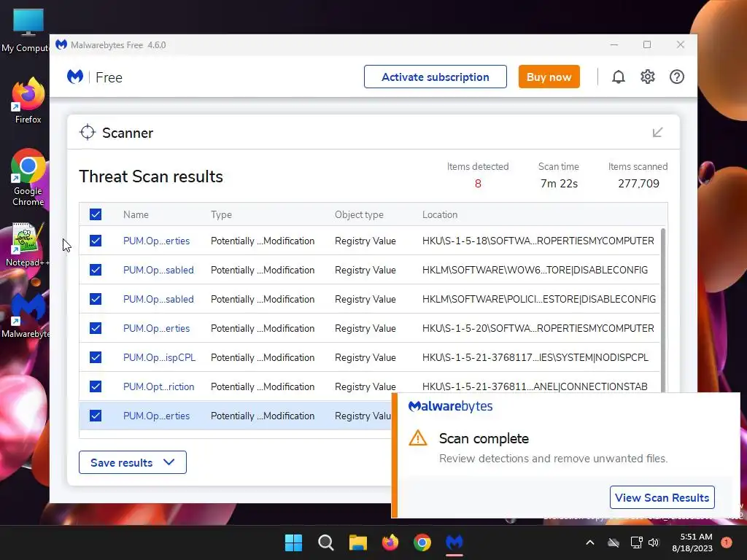747x560 pixels.
Task: Uncheck the POLICI...ESTORE|DISABLECONFIG row checkbox
Action: [x=96, y=299]
